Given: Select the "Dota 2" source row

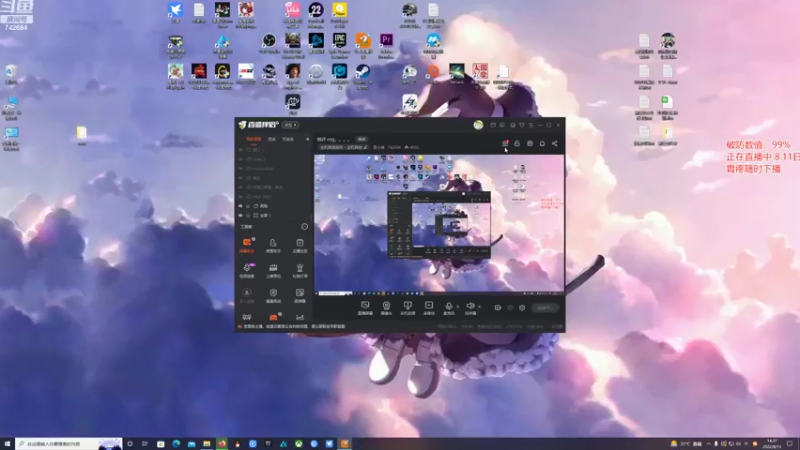Looking at the screenshot, I should click(x=273, y=159).
